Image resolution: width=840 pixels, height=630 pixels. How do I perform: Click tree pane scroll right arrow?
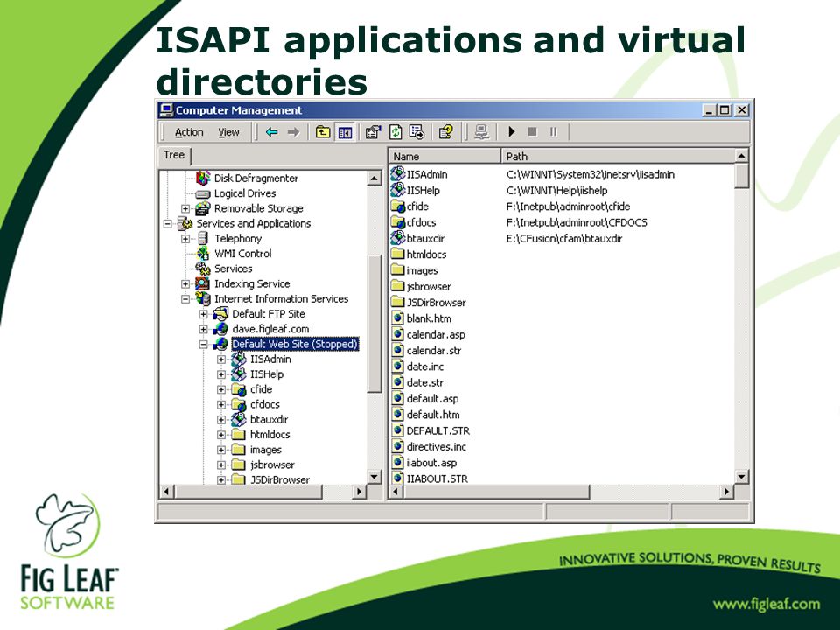359,491
